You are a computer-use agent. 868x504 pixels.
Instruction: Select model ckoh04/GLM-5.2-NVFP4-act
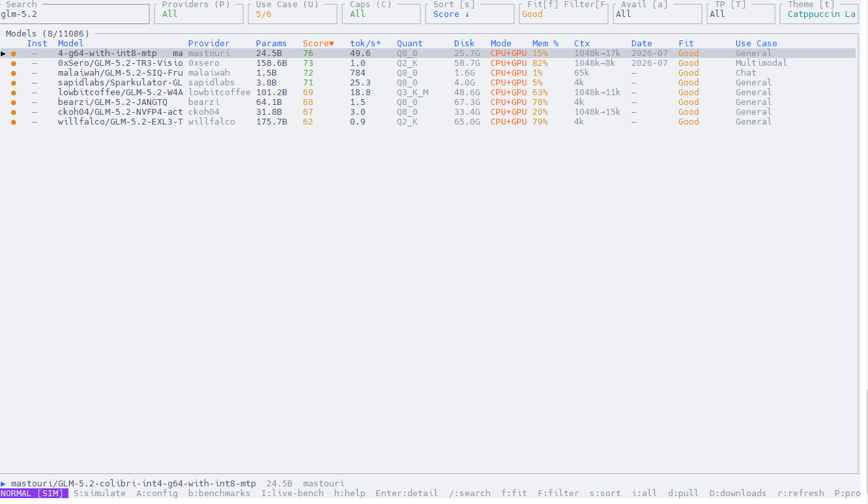(121, 112)
